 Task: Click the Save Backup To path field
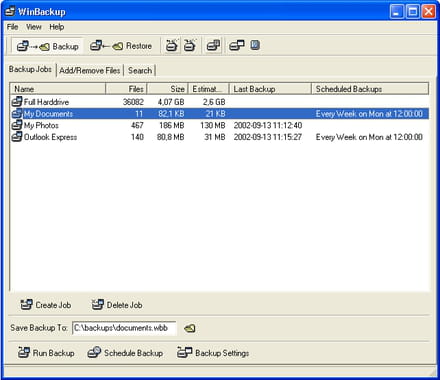(124, 328)
